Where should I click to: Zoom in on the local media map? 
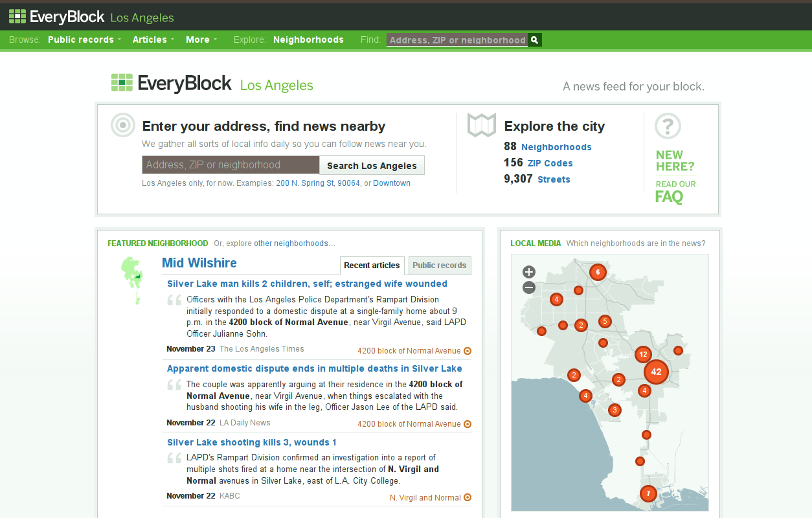[529, 272]
